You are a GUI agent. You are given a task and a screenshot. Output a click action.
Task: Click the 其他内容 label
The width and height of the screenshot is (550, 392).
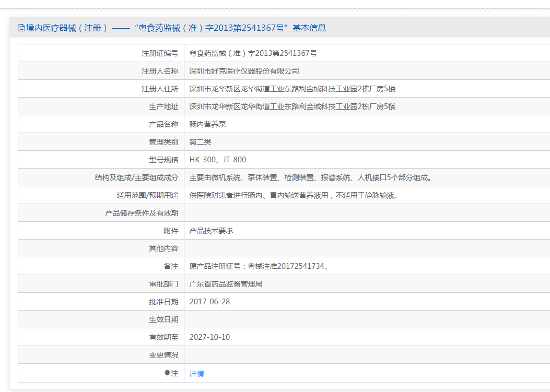coord(163,248)
